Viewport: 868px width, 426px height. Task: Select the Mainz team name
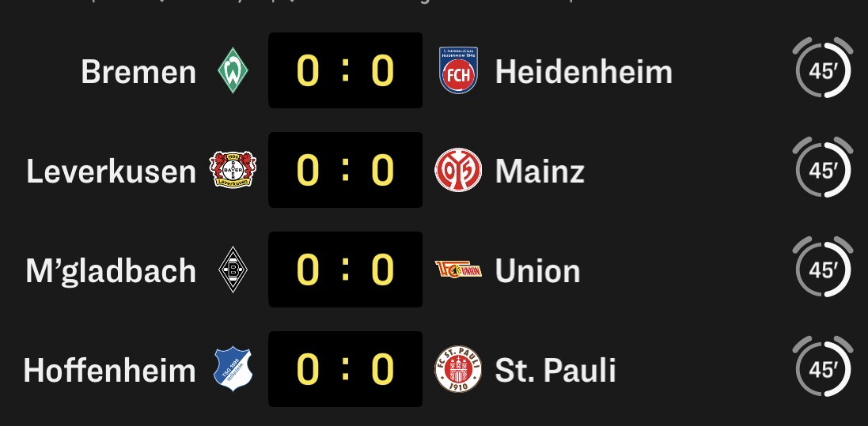[540, 171]
